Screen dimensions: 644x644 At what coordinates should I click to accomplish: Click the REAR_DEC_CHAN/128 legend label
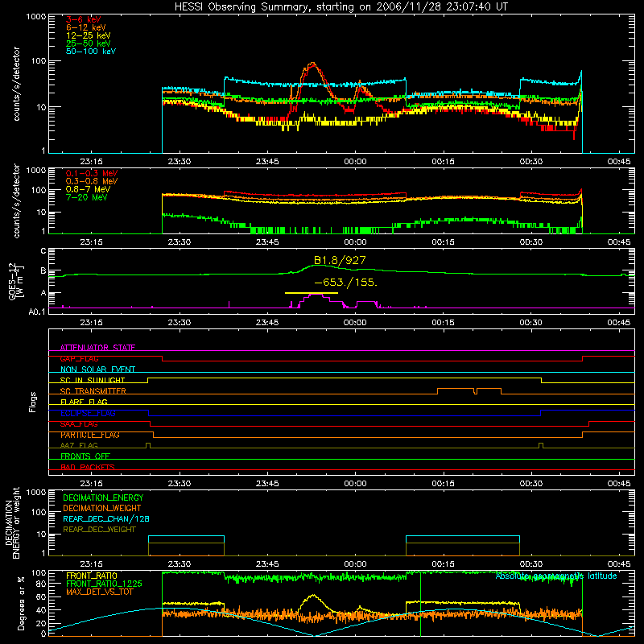pyautogui.click(x=106, y=518)
